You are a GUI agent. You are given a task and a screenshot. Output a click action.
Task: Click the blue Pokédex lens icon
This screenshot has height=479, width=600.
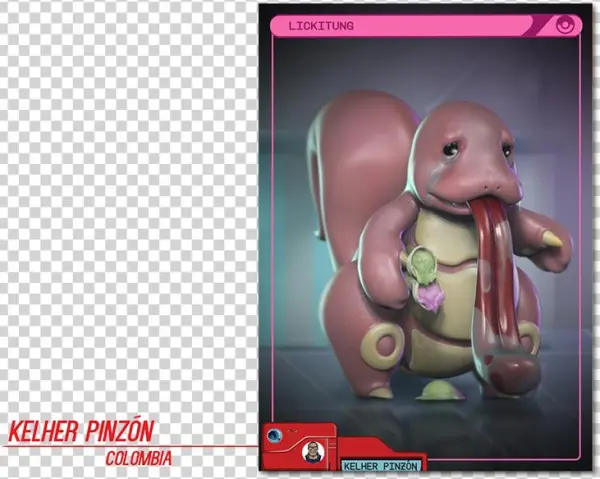[x=274, y=435]
